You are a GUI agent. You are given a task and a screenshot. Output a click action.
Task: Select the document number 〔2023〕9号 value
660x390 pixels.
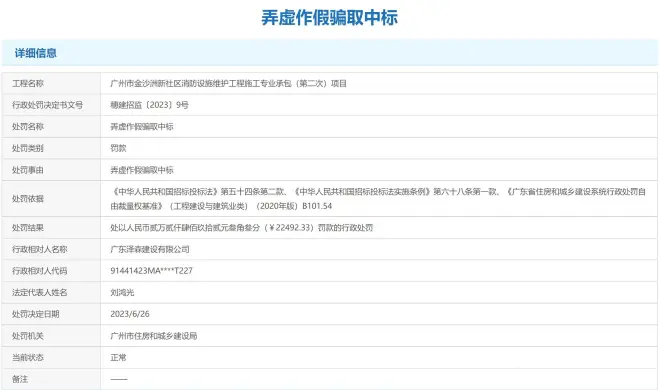[x=149, y=105]
